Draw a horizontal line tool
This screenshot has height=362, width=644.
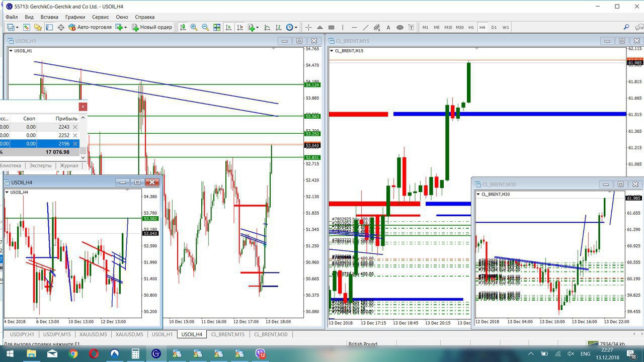(355, 27)
